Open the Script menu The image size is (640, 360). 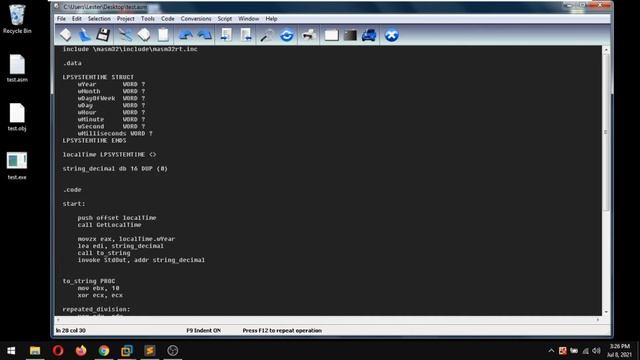[224, 19]
